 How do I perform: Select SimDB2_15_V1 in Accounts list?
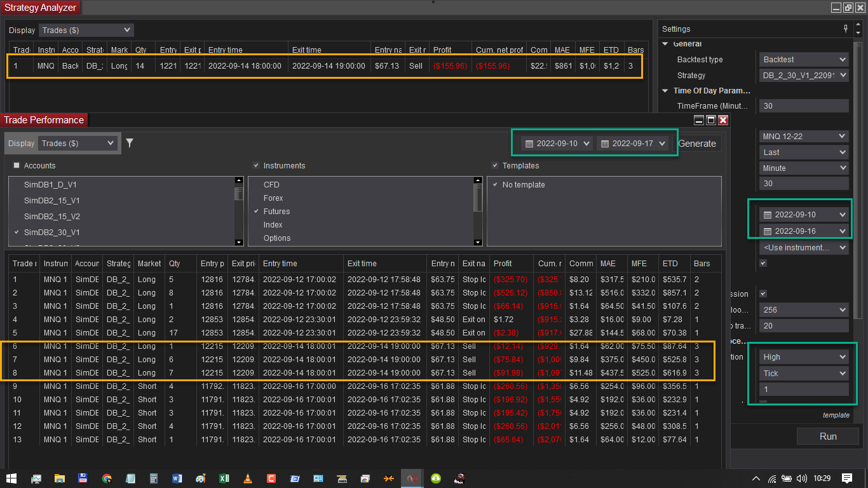[x=52, y=201]
